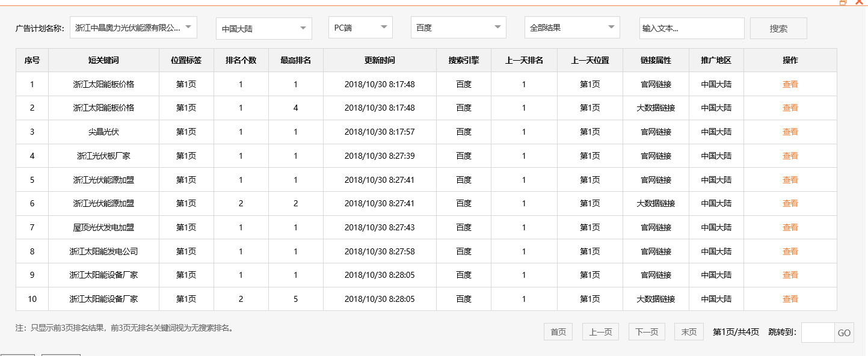This screenshot has height=356, width=868.
Task: Open 查看 details for 屋顶光伏发电加盟
Action: (x=790, y=227)
